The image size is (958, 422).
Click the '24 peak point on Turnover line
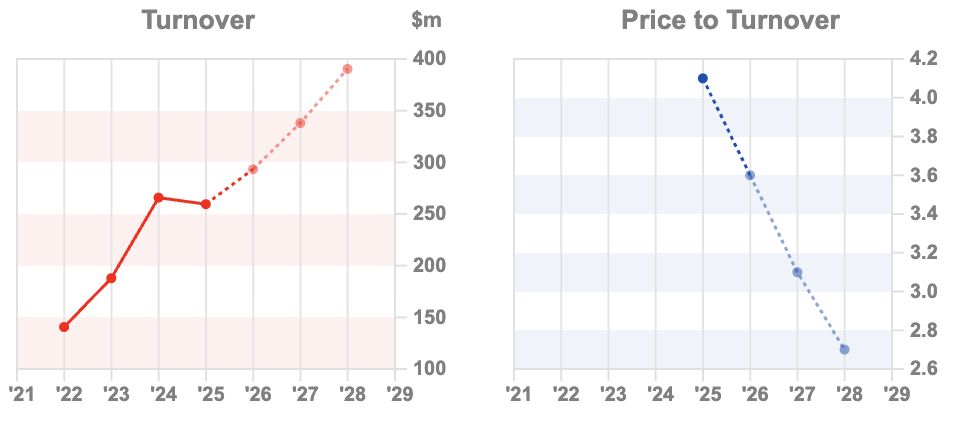point(158,198)
